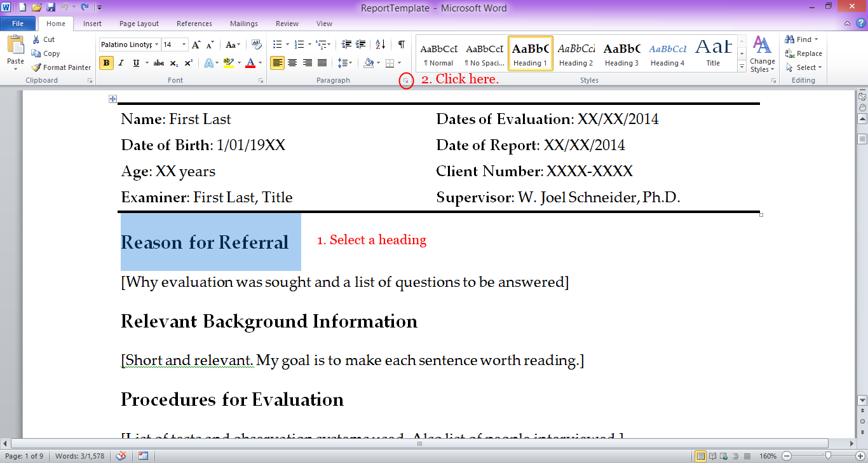Image resolution: width=868 pixels, height=463 pixels.
Task: Open the File tab
Action: tap(18, 24)
